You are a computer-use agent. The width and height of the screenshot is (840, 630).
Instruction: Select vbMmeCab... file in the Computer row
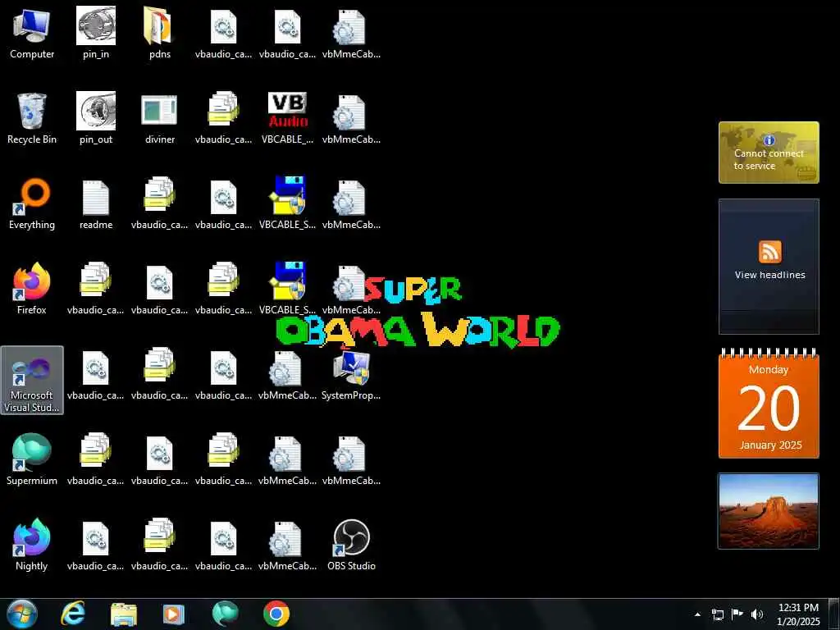point(351,33)
